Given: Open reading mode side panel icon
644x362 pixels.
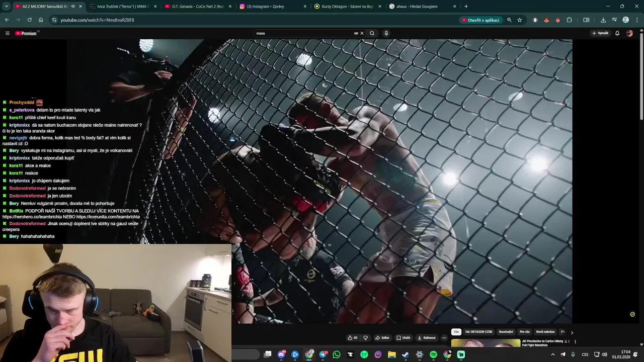Looking at the screenshot, I should click(586, 20).
